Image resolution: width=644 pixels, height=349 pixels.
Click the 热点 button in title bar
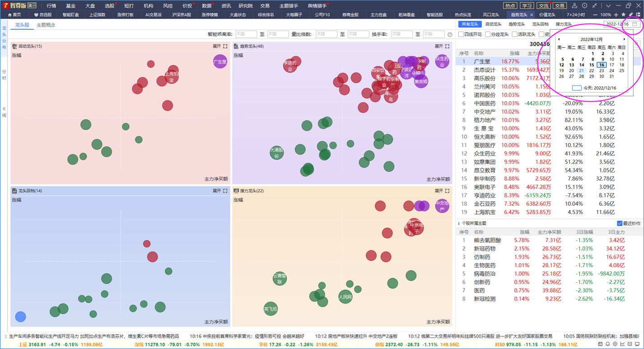510,6
